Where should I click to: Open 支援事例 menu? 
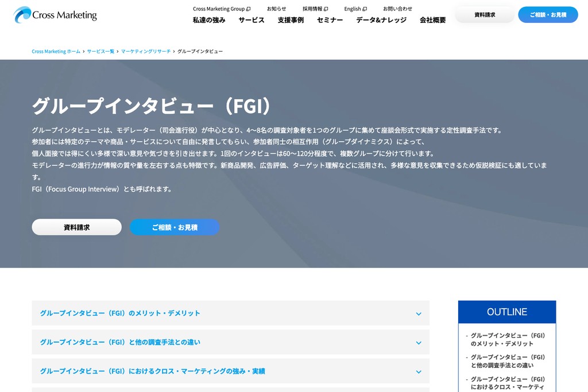(x=291, y=20)
